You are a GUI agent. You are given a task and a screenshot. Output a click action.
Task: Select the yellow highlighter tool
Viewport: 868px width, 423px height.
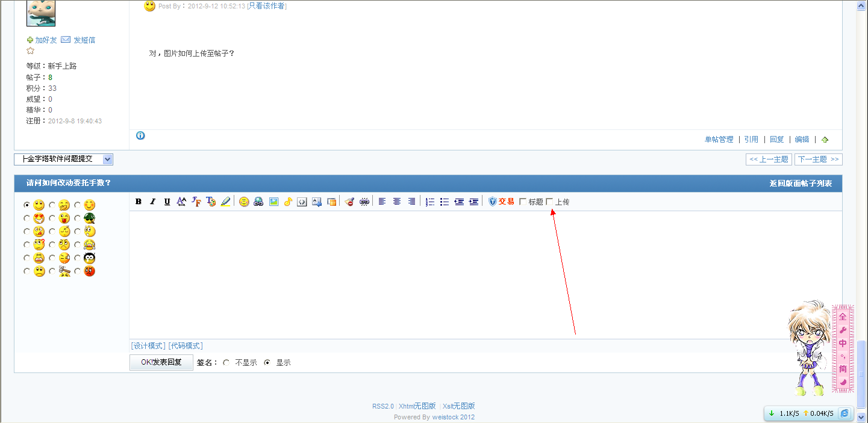tap(225, 202)
